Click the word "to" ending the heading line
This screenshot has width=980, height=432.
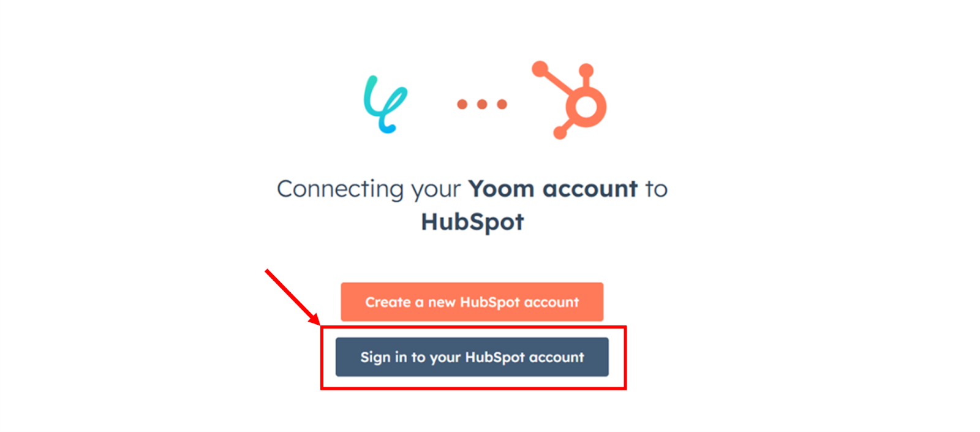click(x=656, y=189)
